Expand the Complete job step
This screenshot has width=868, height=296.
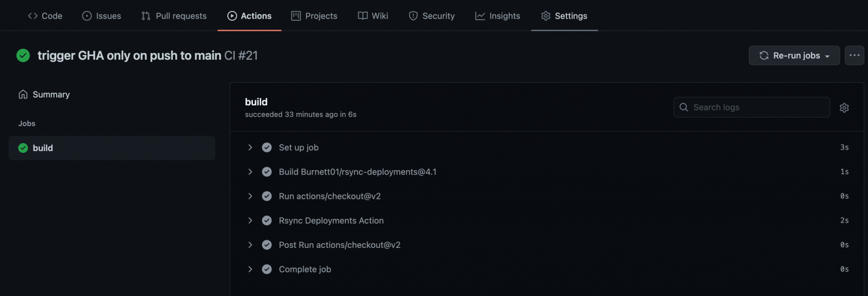coord(250,269)
